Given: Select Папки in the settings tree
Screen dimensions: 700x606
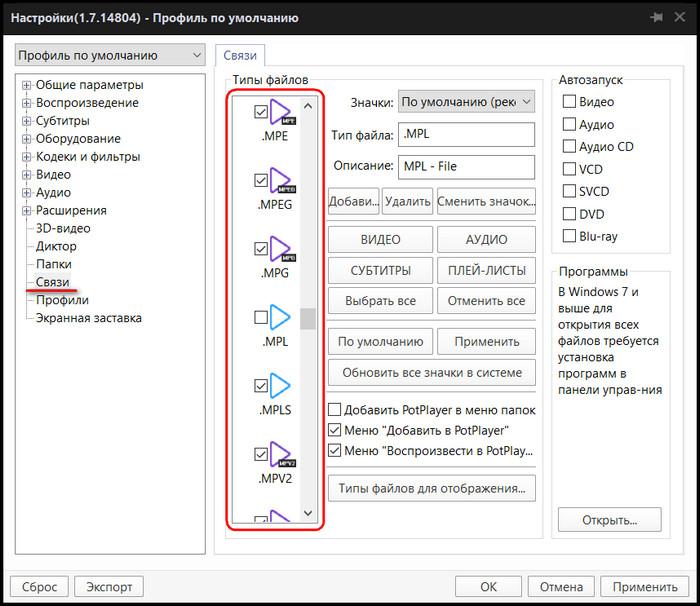Looking at the screenshot, I should [54, 264].
